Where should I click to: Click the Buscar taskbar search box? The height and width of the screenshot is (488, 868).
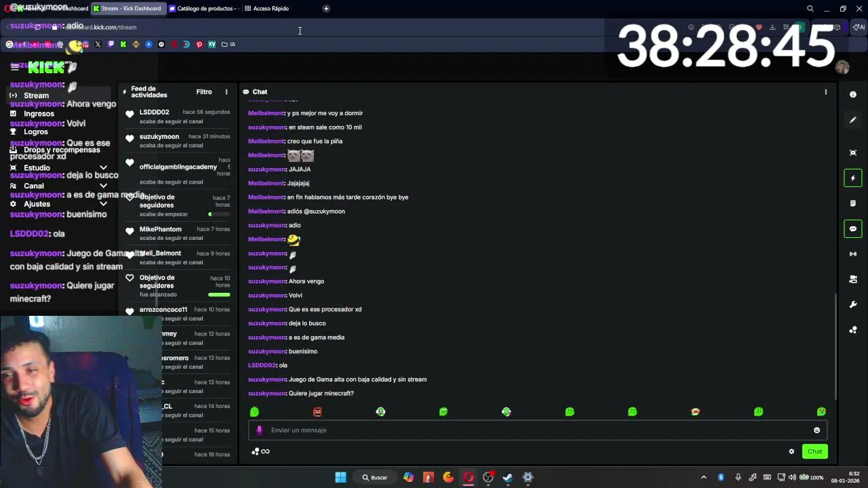coord(374,477)
